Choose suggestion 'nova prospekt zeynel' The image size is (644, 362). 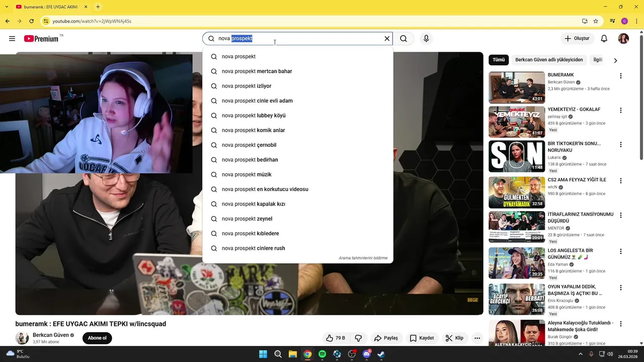(x=298, y=219)
